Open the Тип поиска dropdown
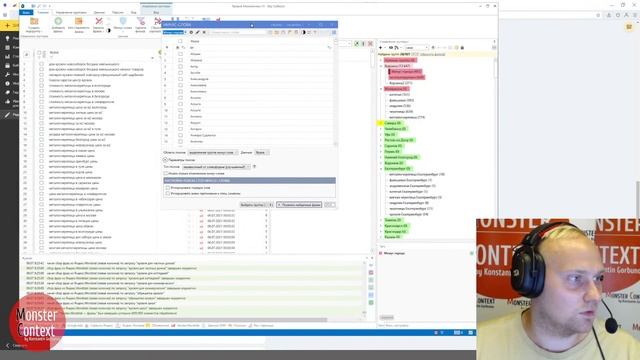Screen dimensions: 640x360 pos(216,167)
